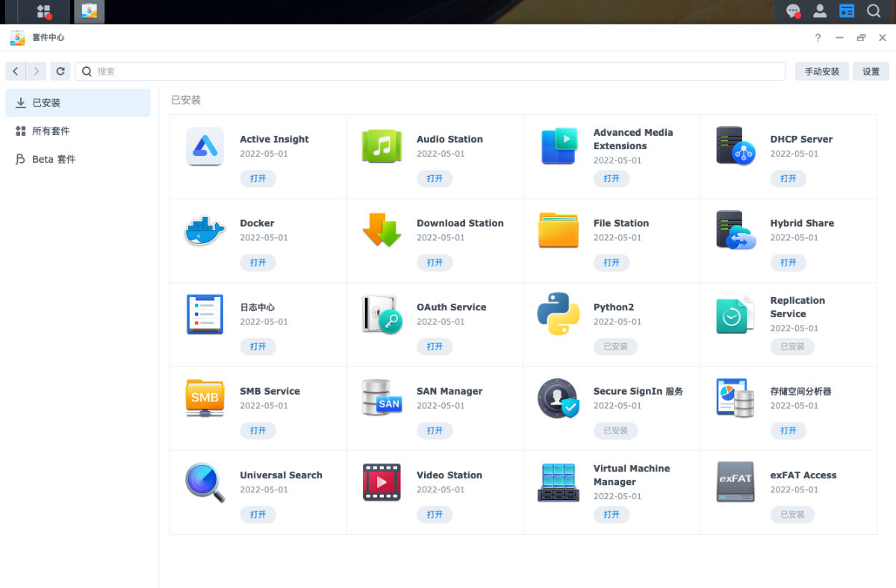Image resolution: width=896 pixels, height=588 pixels.
Task: Open the widgets panel icon
Action: click(x=847, y=11)
